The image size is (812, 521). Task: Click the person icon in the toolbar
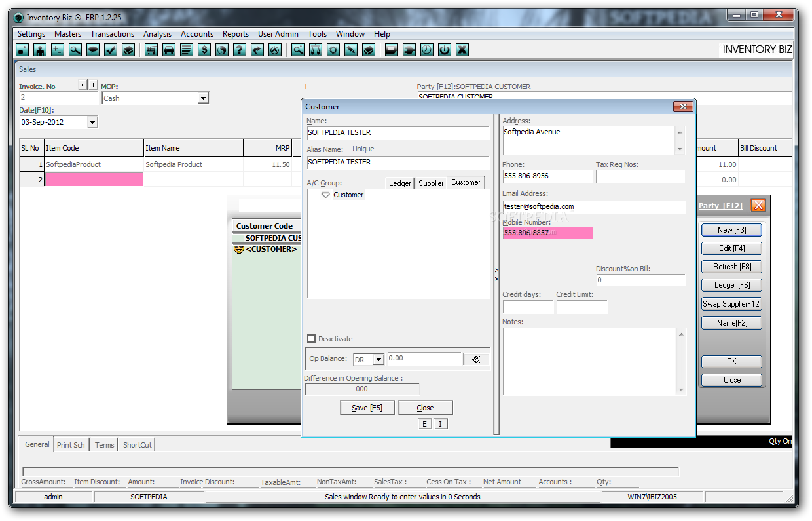coord(40,50)
